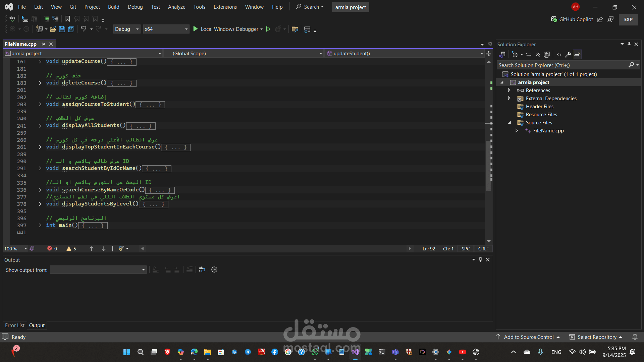This screenshot has height=362, width=644.
Task: Click Sync with Active Document icon
Action: click(x=529, y=55)
